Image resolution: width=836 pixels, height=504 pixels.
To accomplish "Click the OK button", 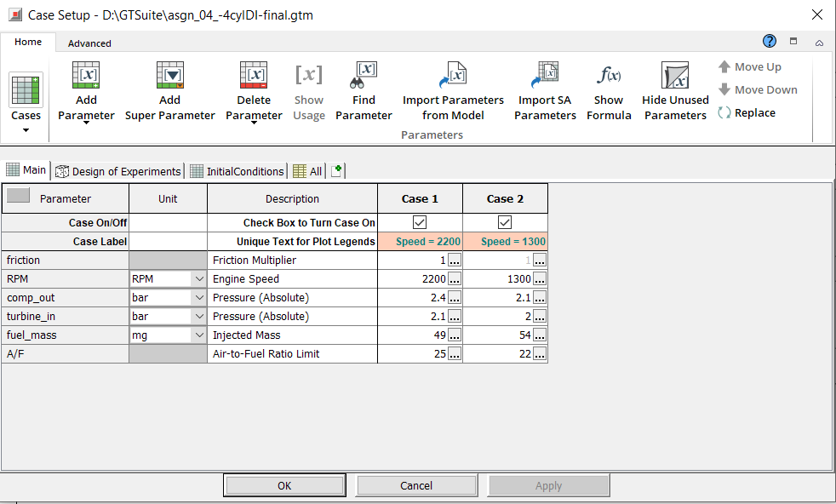I will [284, 485].
